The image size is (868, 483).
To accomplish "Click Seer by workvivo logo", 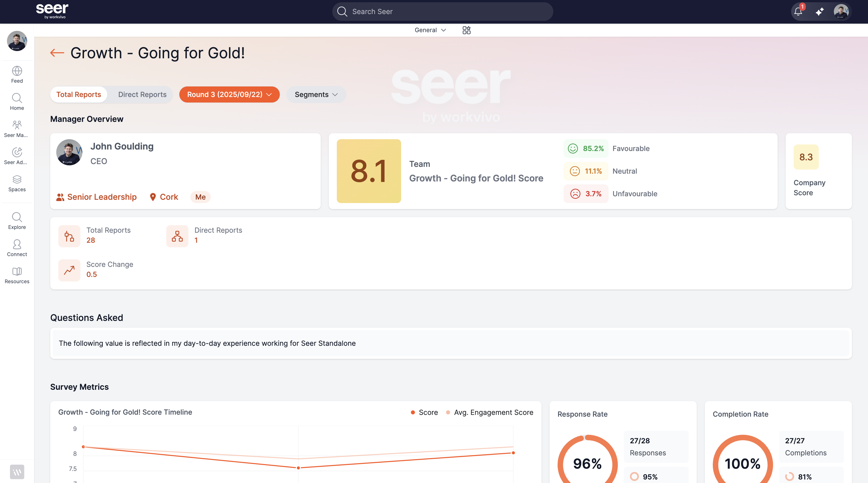I will (x=52, y=11).
